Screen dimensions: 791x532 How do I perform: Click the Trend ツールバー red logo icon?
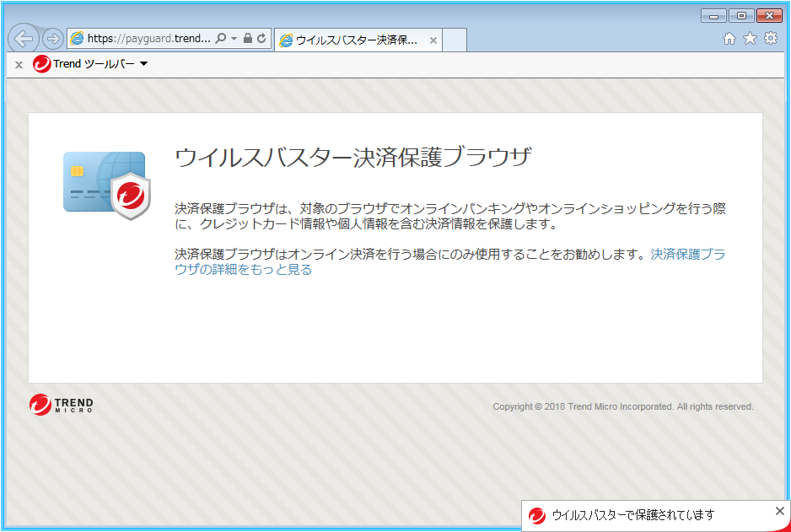point(42,64)
